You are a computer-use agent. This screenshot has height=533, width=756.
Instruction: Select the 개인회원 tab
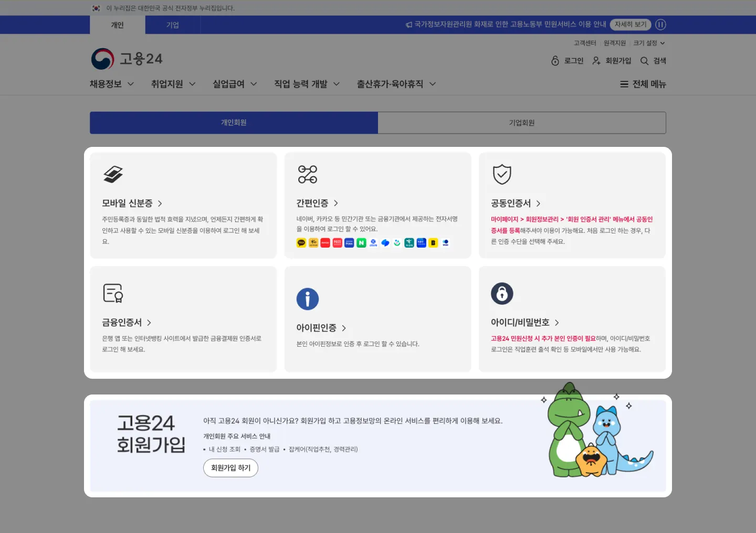[234, 123]
